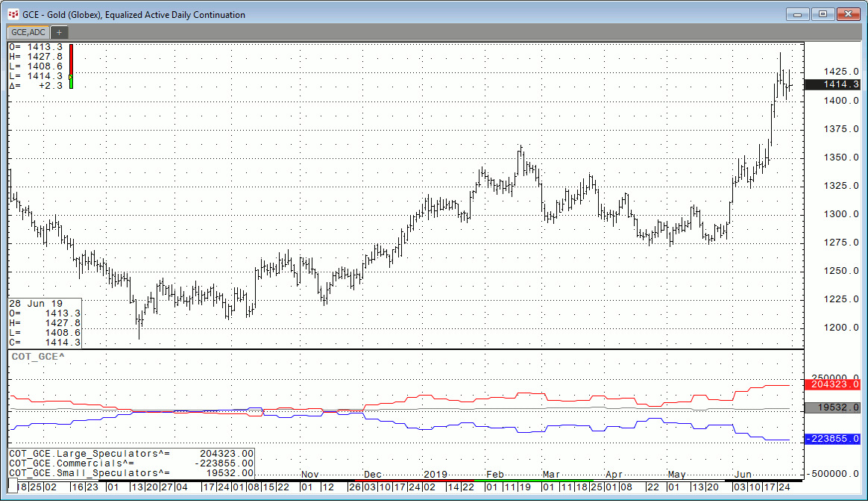Click the 1414.3 current price label
The width and height of the screenshot is (868, 503).
[835, 84]
